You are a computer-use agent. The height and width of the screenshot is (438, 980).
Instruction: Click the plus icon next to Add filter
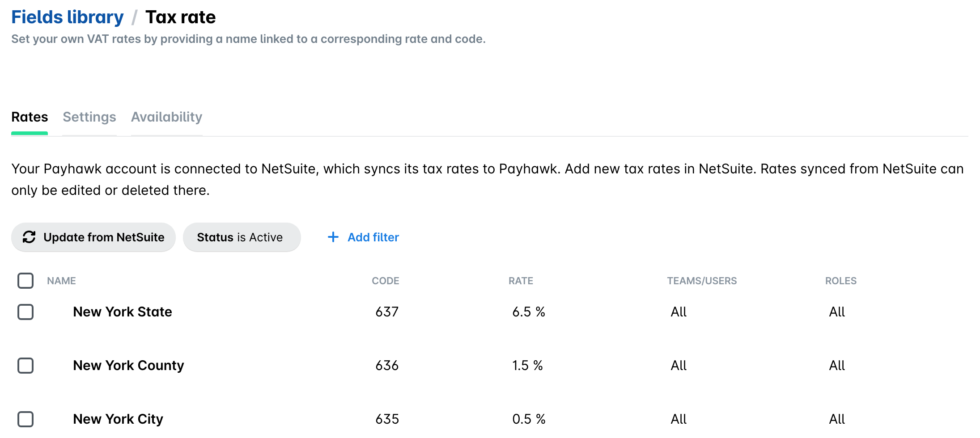[333, 237]
